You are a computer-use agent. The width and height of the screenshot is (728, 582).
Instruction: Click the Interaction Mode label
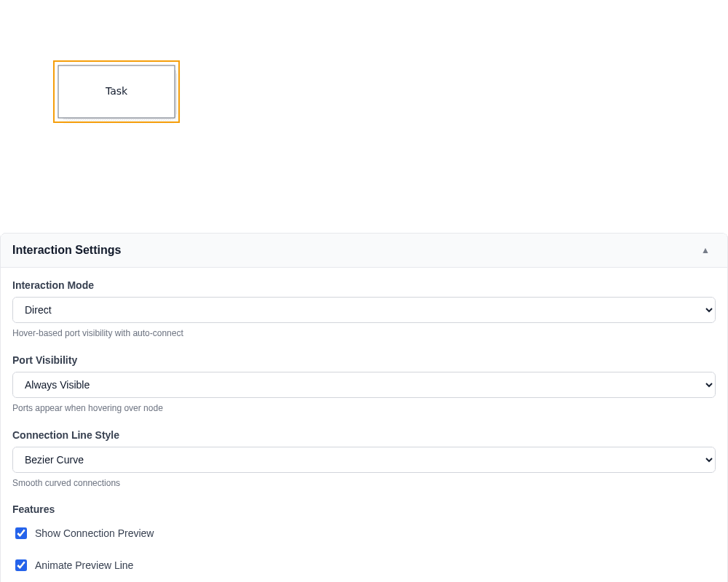pyautogui.click(x=53, y=285)
